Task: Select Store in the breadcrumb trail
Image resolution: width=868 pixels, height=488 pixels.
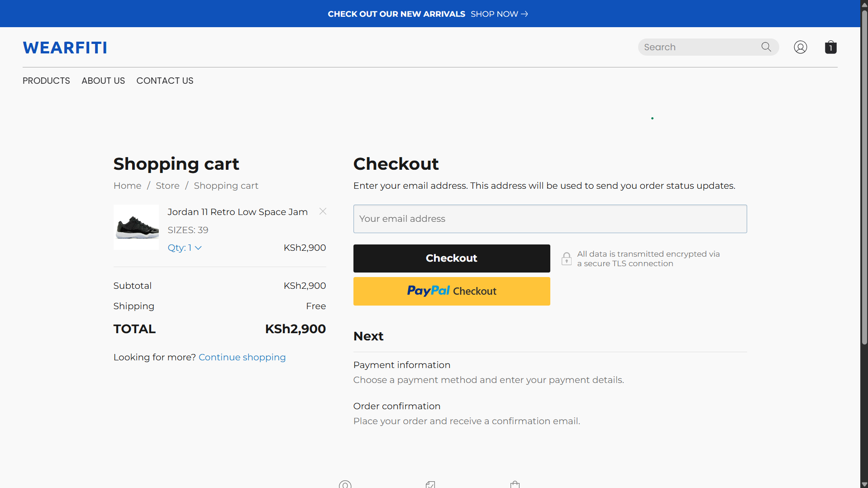Action: 167,186
